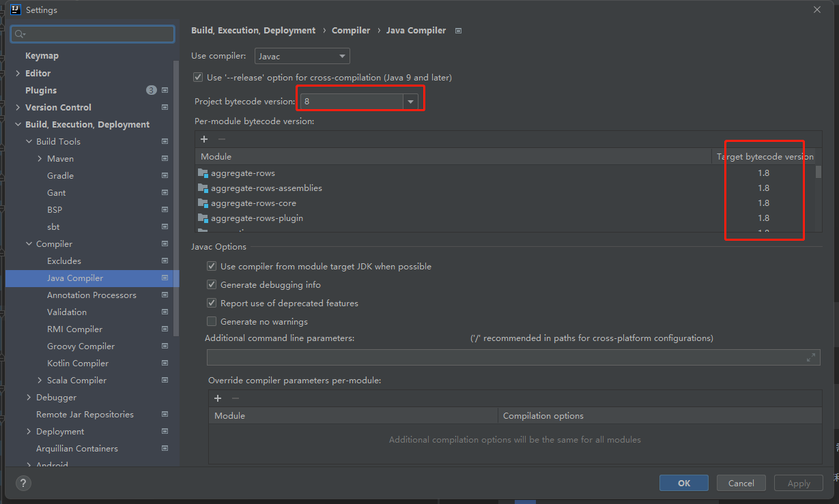Expand the Scala Compiler node

click(x=40, y=380)
